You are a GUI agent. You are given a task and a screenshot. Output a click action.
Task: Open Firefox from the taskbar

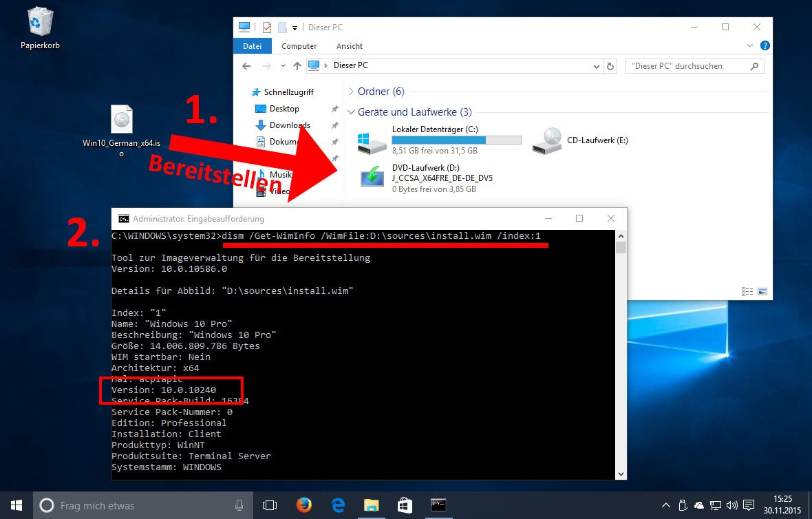[x=303, y=505]
